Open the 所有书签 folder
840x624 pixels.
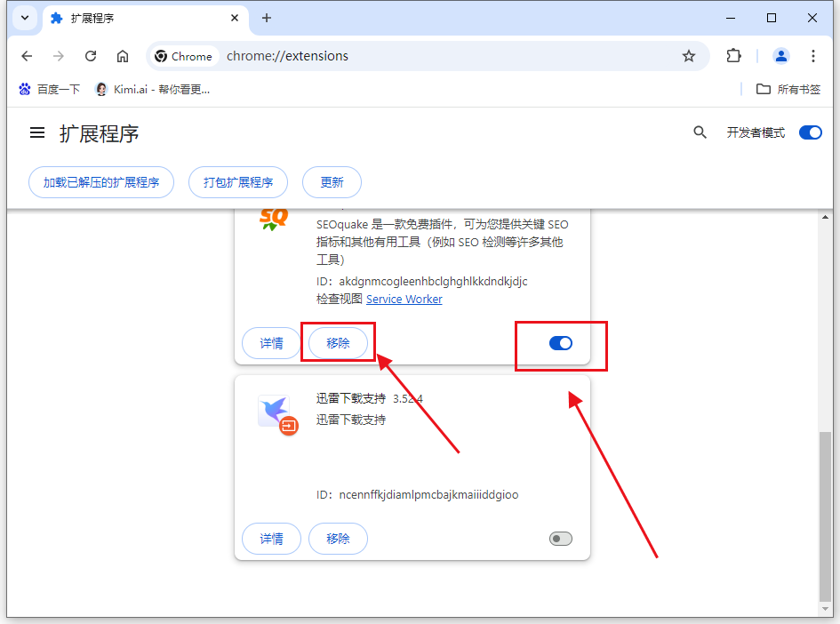click(x=788, y=90)
